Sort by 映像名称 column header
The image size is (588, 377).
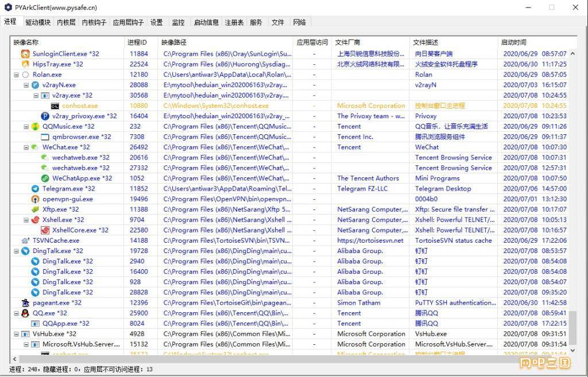pos(67,42)
